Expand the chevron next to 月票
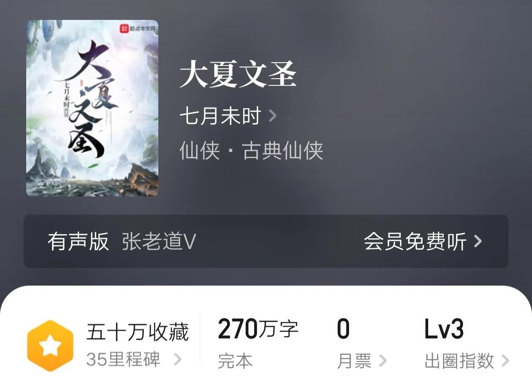Image resolution: width=532 pixels, height=392 pixels. (x=383, y=361)
